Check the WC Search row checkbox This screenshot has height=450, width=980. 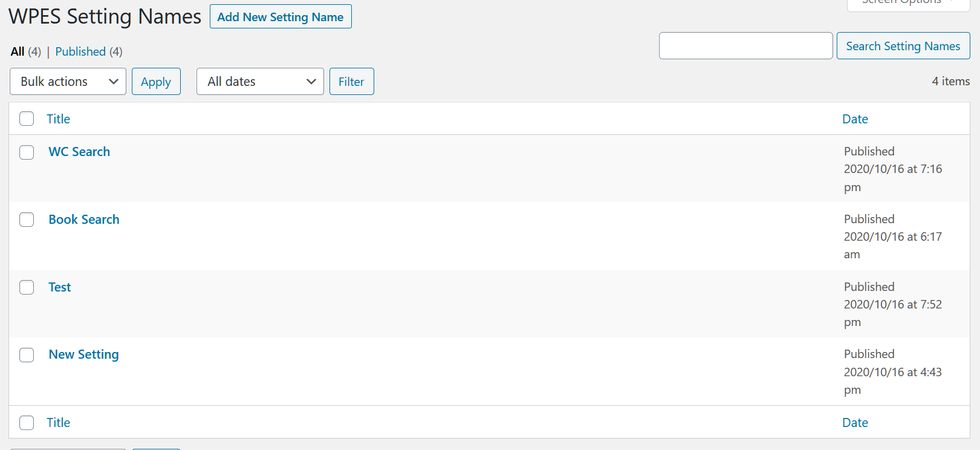(x=27, y=152)
